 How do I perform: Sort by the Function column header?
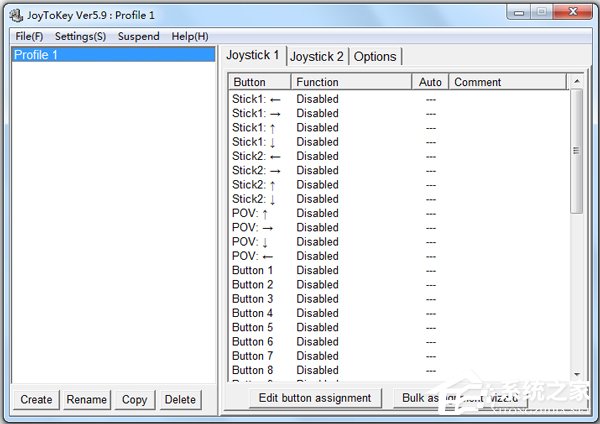(350, 82)
